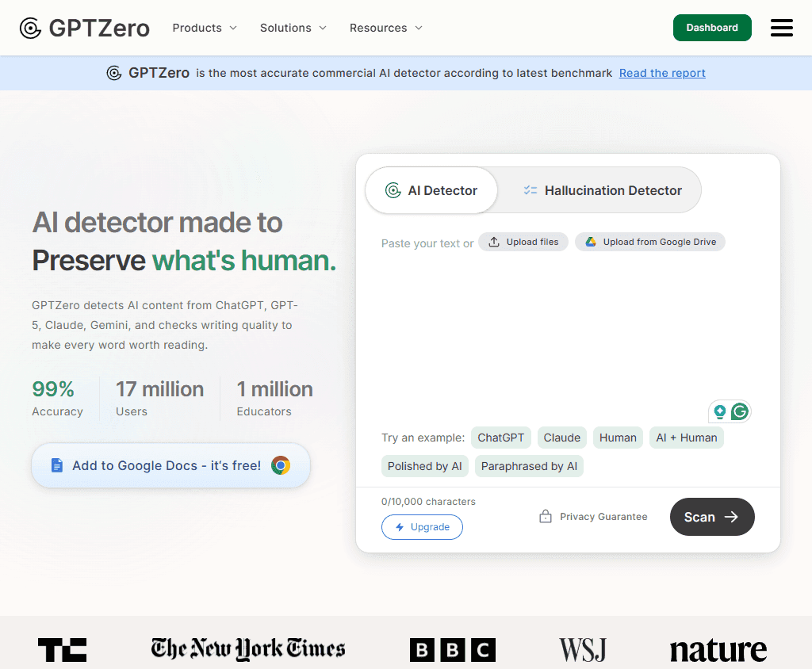The image size is (812, 669).
Task: Click the 1 million Educators stat
Action: click(x=274, y=398)
